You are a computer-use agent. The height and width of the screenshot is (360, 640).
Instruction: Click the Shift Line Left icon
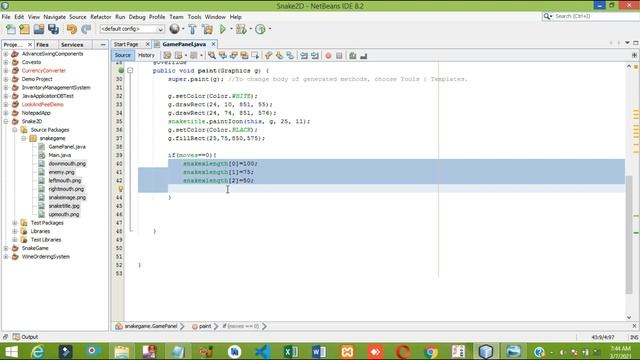tap(304, 56)
